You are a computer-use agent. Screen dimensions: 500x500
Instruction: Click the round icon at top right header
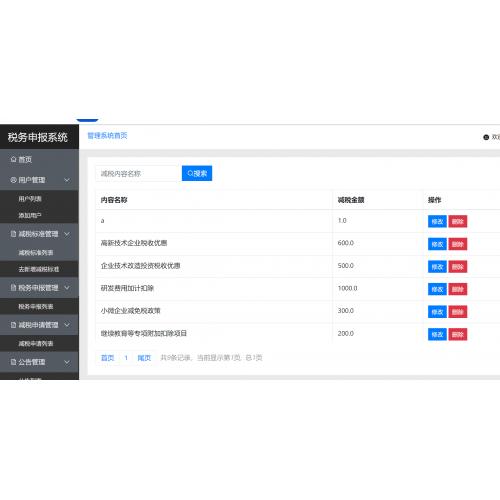pos(486,137)
